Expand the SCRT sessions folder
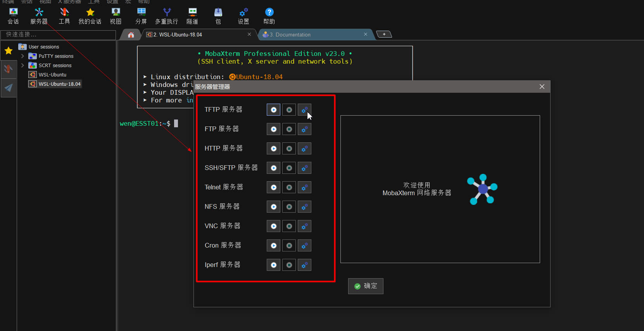The width and height of the screenshot is (644, 331). [22, 66]
